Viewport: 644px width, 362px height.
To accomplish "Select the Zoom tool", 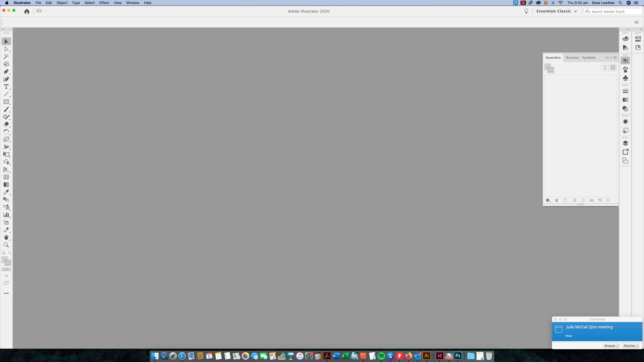I will coord(6,245).
